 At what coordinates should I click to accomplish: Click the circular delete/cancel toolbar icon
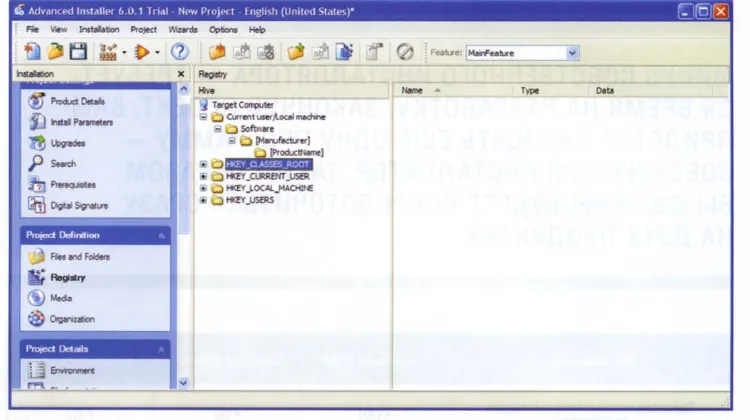tap(405, 52)
